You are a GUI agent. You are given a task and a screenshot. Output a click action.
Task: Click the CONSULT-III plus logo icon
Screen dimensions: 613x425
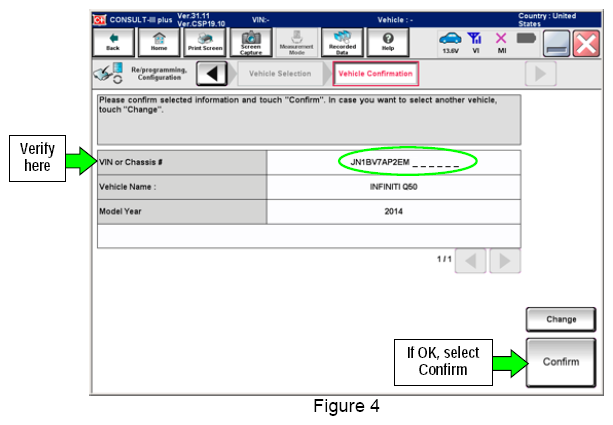99,20
